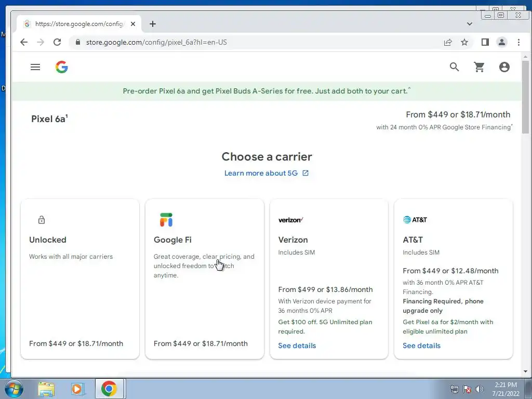Select the store.google.com/config tab
Image resolution: width=532 pixels, height=399 pixels.
coord(79,24)
